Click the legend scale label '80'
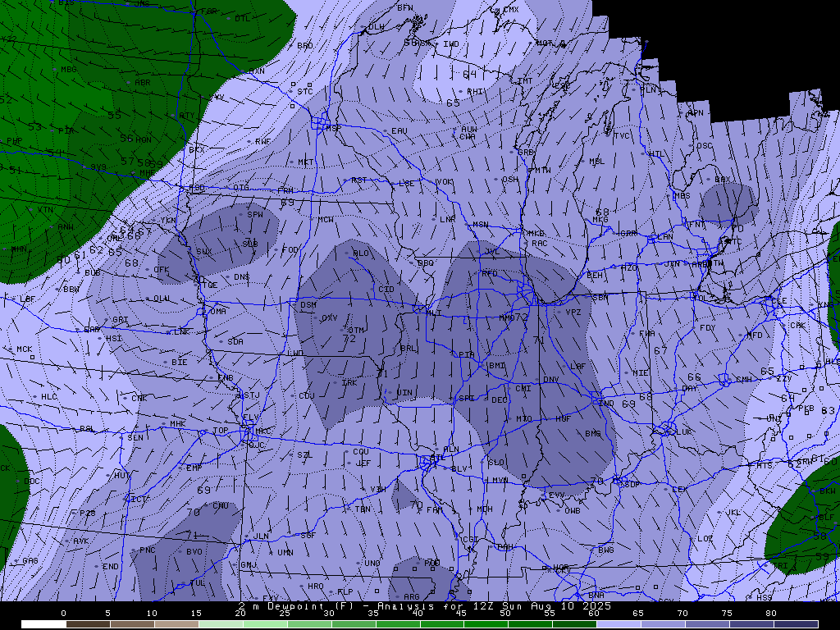The image size is (840, 630). tap(771, 614)
